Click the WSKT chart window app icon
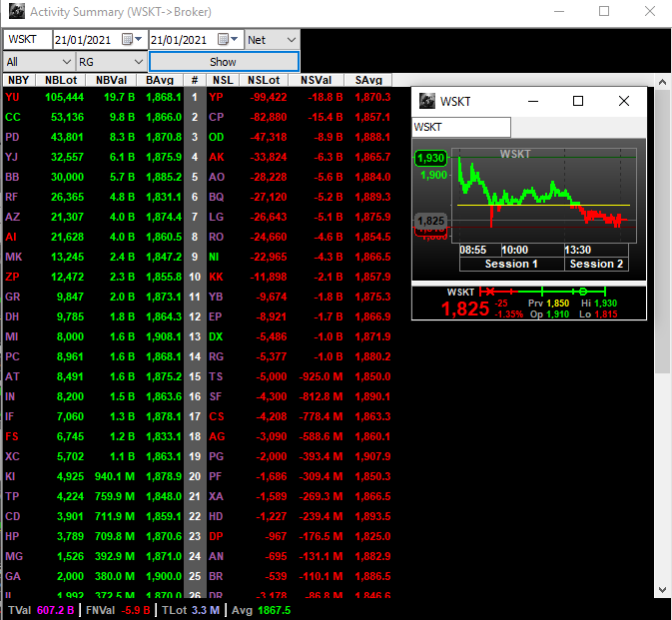Viewport: 672px width, 620px height. pyautogui.click(x=426, y=101)
